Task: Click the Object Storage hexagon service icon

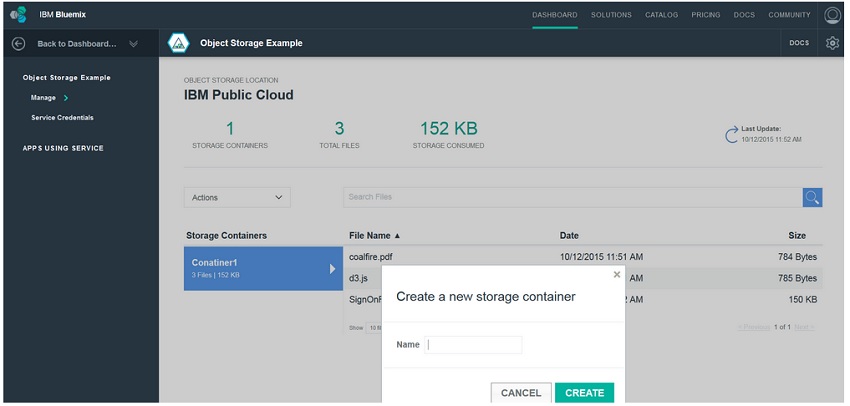Action: click(x=178, y=43)
